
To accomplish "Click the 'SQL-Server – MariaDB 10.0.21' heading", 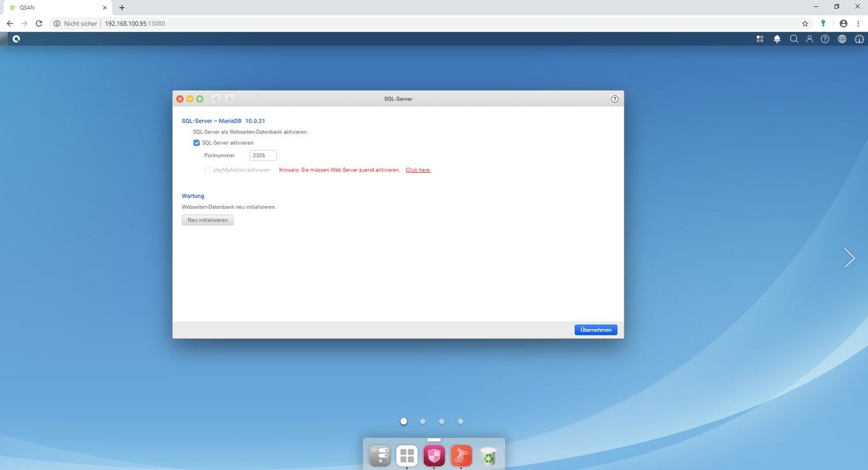I will tap(223, 121).
